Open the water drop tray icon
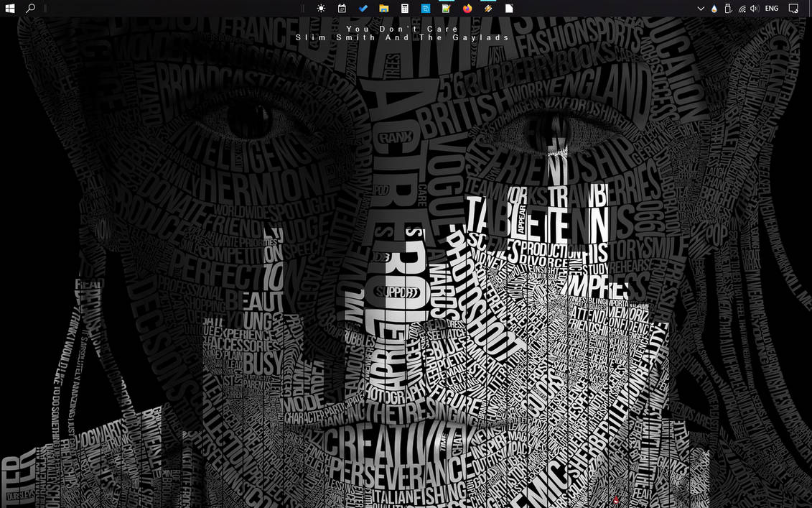This screenshot has height=508, width=812. click(x=714, y=9)
